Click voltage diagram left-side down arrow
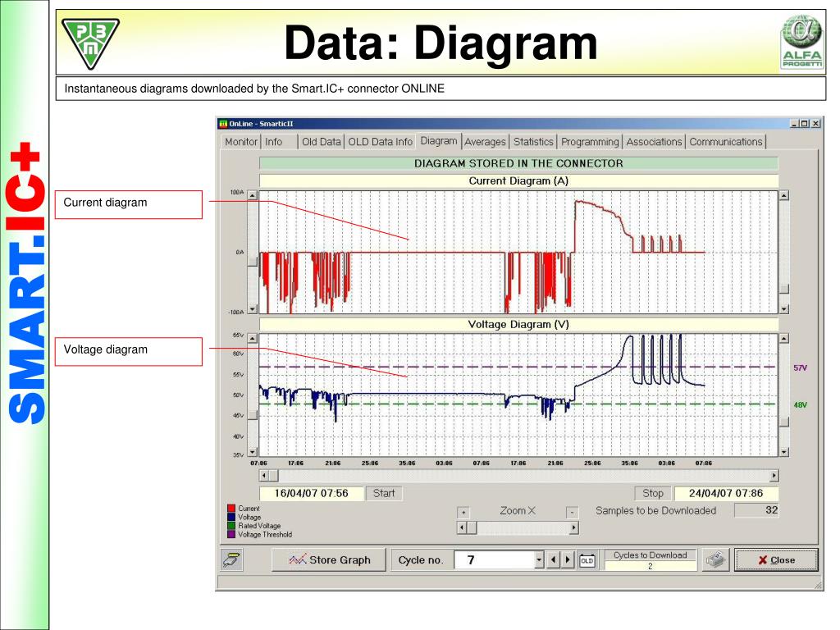840x630 pixels. 253,452
